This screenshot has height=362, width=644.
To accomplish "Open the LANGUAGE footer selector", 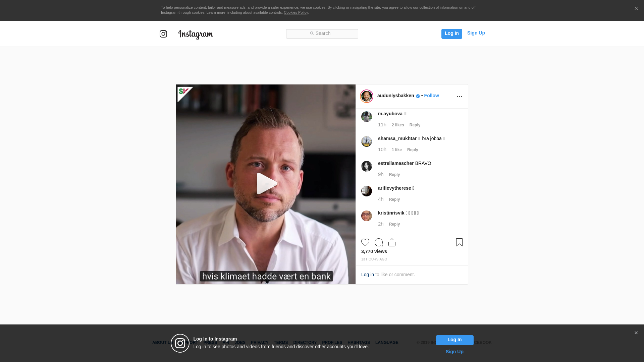I will click(x=386, y=343).
